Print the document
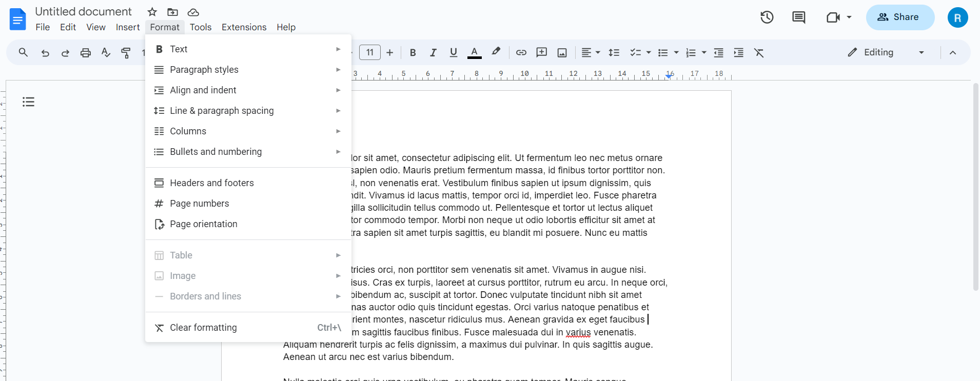 pyautogui.click(x=86, y=52)
